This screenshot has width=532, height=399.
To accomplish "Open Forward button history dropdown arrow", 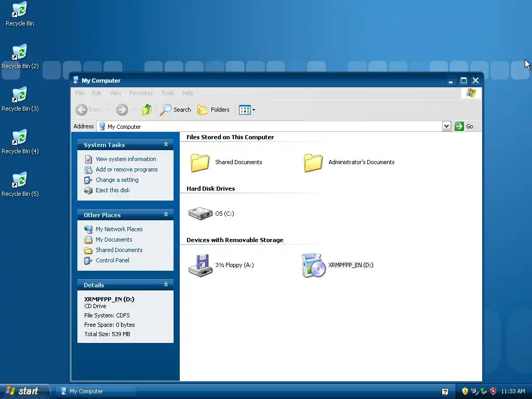I will [x=135, y=110].
